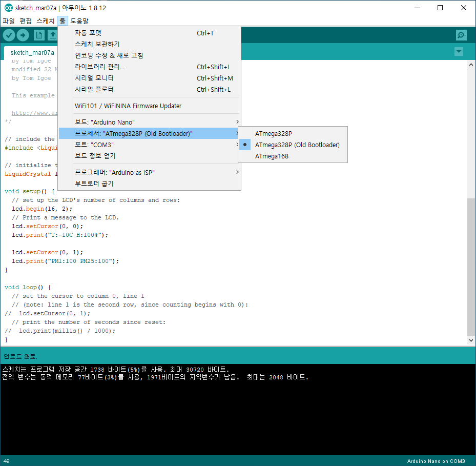Open the tab dropdown arrow button
The image size is (476, 466).
459,52
